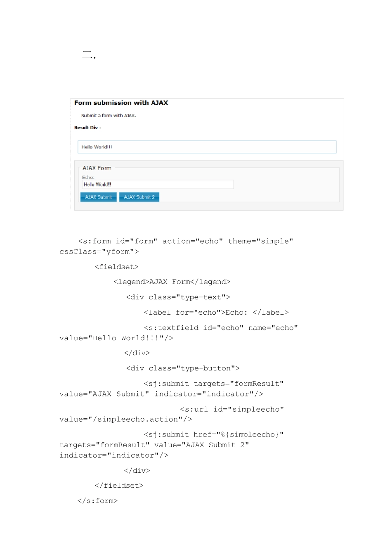This screenshot has height=555, width=392.
Task: Click the "Result Div :" label
Action: pos(87,128)
